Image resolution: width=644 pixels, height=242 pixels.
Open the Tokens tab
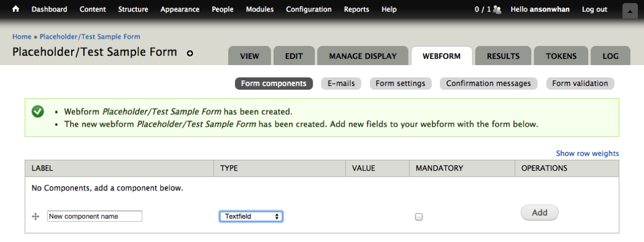click(561, 56)
